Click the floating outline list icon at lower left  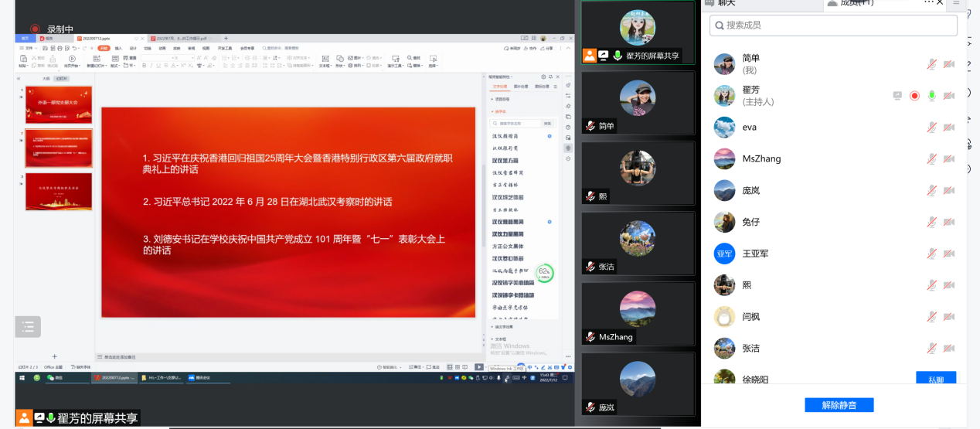tap(28, 327)
